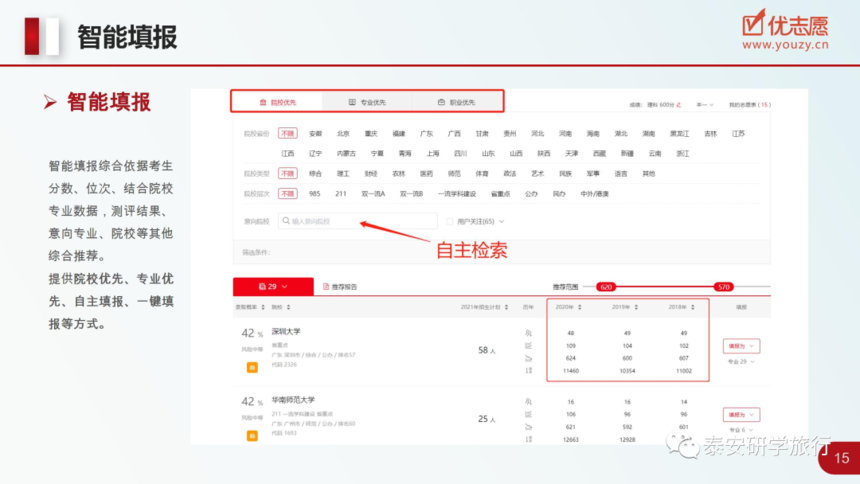Open 我的志愿表 (15) link
The width and height of the screenshot is (860, 484).
pyautogui.click(x=749, y=105)
